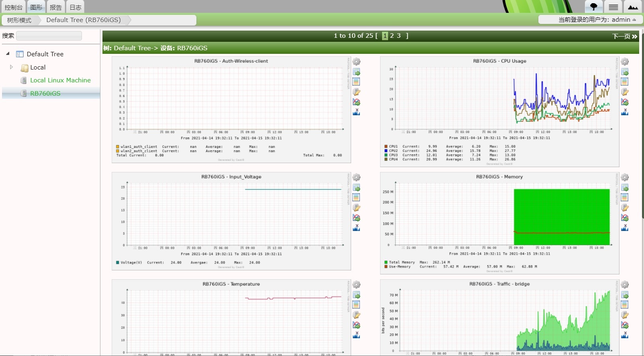Expand the Local folder arrow

click(x=11, y=67)
